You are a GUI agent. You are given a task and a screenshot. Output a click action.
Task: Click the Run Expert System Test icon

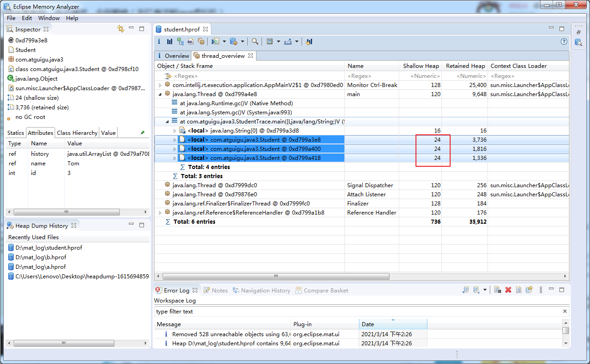pyautogui.click(x=215, y=41)
